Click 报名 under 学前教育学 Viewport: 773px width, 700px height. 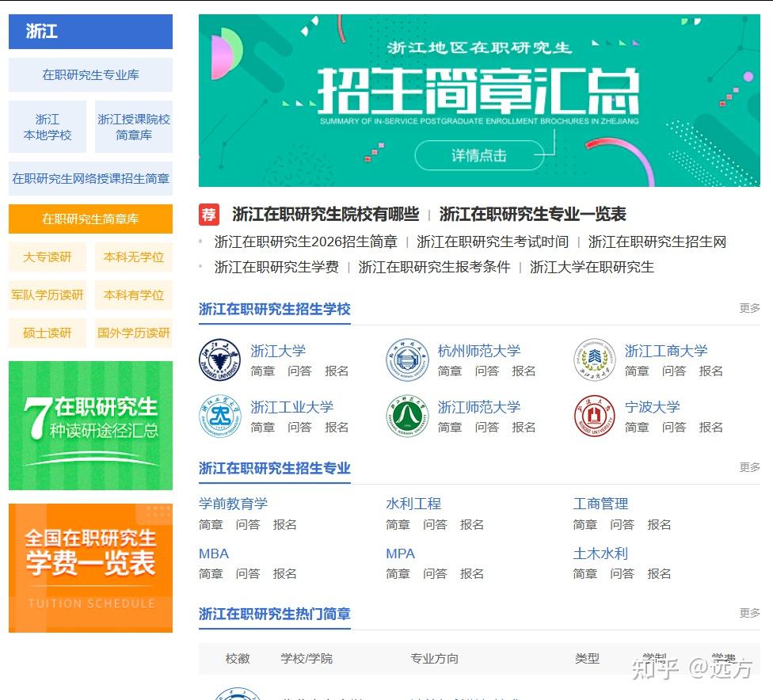pyautogui.click(x=285, y=524)
